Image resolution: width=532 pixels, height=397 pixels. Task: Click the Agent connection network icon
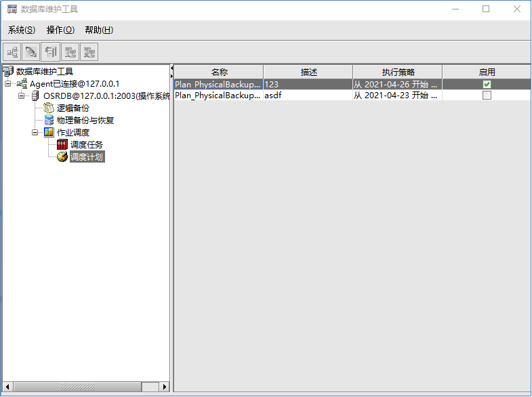click(22, 83)
